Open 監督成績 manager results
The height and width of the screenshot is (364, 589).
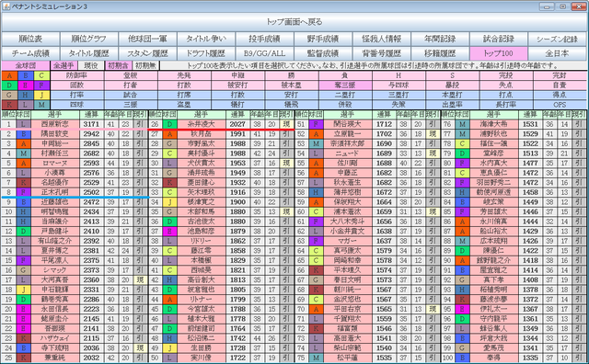coord(323,53)
